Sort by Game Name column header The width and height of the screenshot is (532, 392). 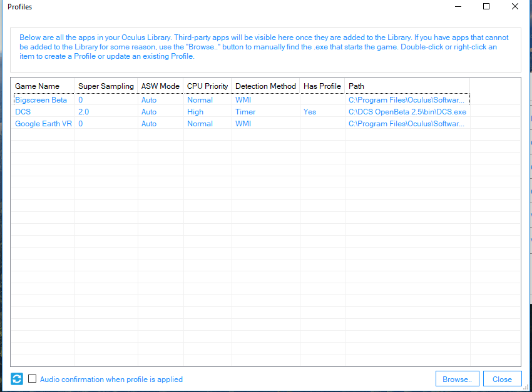(x=43, y=86)
